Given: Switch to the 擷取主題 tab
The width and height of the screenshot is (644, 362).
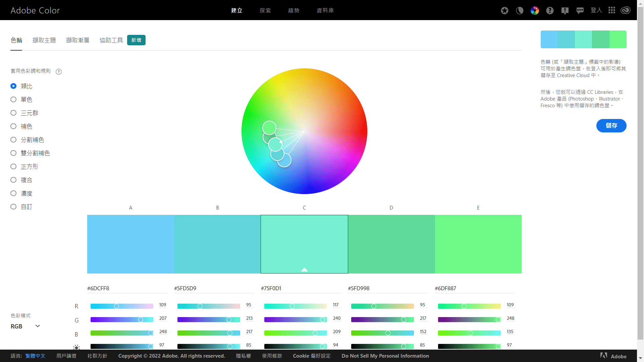Looking at the screenshot, I should coord(44,40).
